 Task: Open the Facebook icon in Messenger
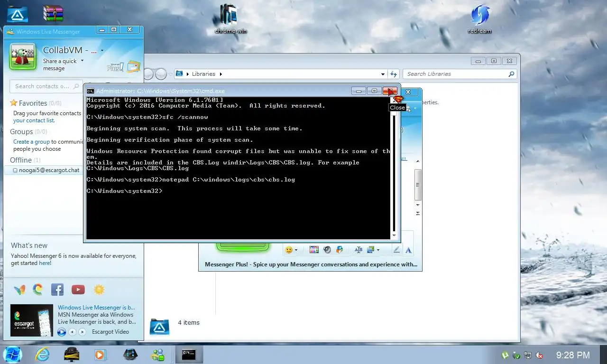pyautogui.click(x=57, y=289)
